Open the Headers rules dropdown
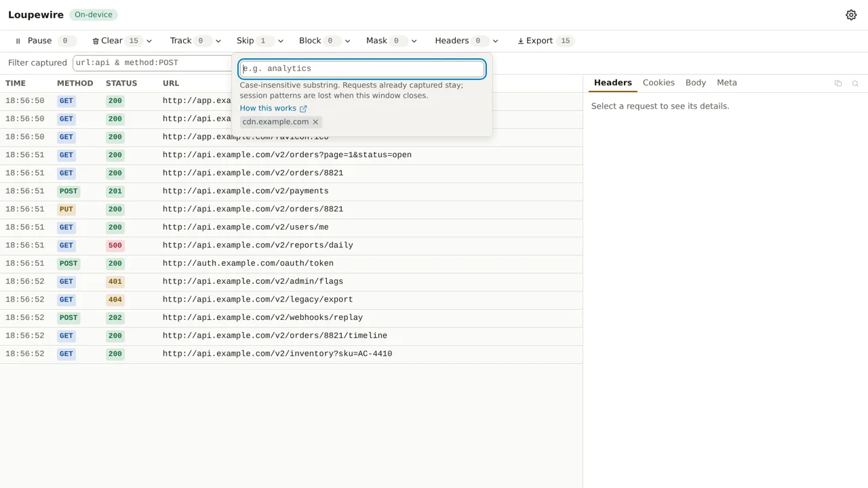Image resolution: width=868 pixels, height=488 pixels. [x=467, y=41]
